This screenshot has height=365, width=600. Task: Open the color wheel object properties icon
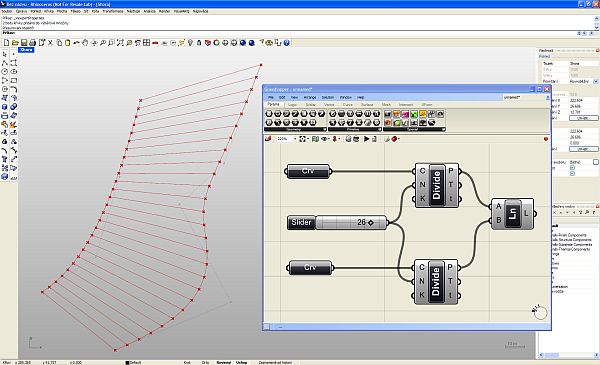click(216, 43)
